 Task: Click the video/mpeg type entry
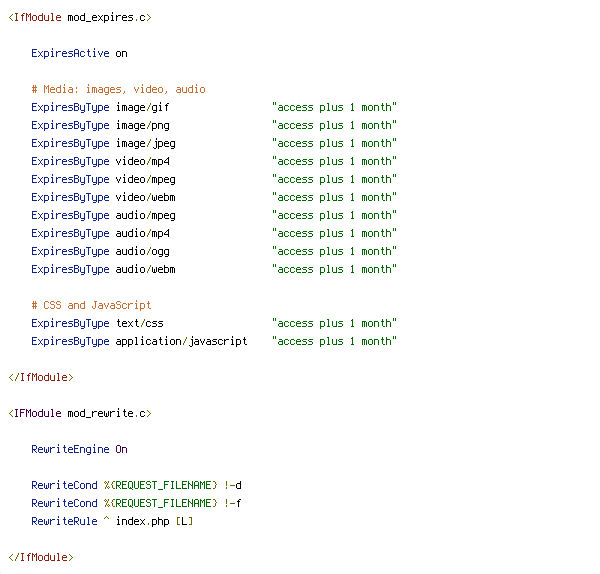[x=146, y=179]
